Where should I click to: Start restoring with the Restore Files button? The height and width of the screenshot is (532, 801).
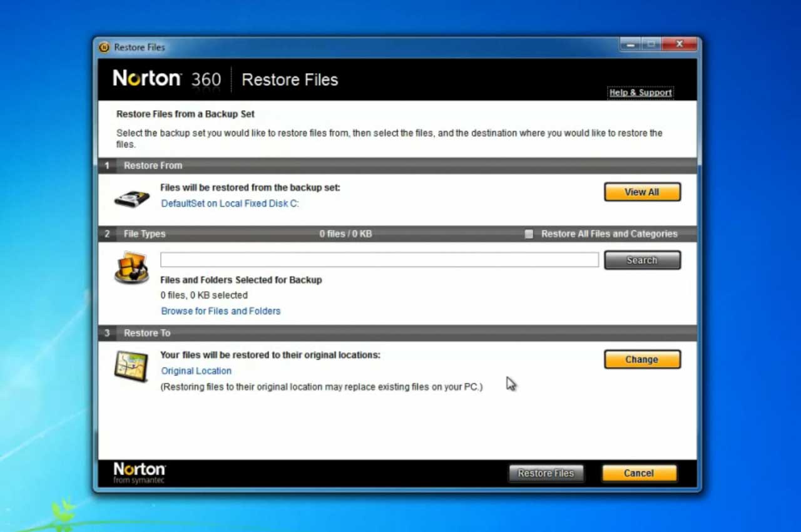pyautogui.click(x=546, y=473)
